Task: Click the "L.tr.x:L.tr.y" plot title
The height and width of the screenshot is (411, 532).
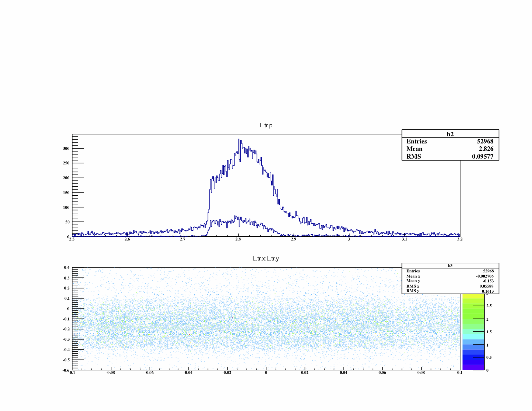Action: pos(266,259)
